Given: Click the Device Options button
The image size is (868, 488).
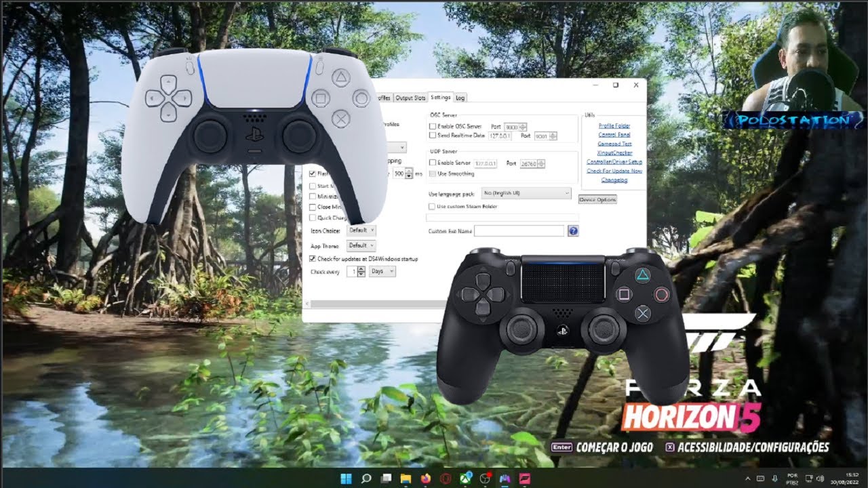Looking at the screenshot, I should pos(597,199).
